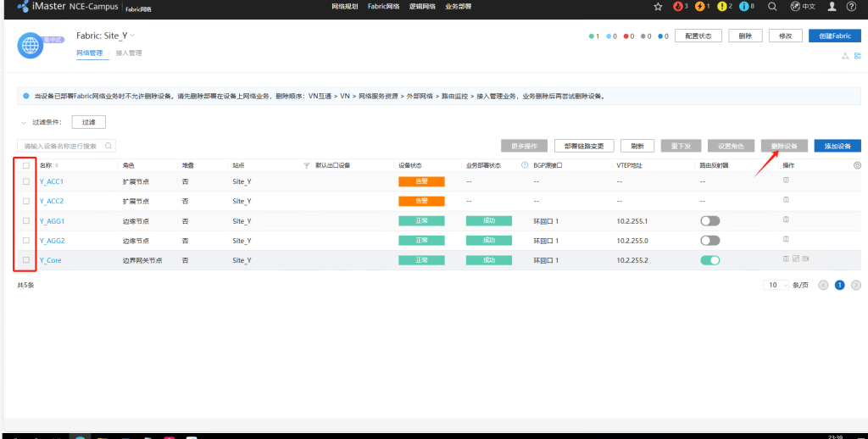Click the device name search input field
The height and width of the screenshot is (439, 868).
pos(66,146)
